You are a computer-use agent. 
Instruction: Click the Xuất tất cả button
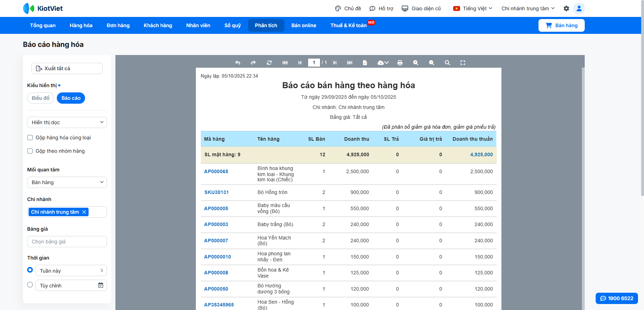tap(67, 68)
